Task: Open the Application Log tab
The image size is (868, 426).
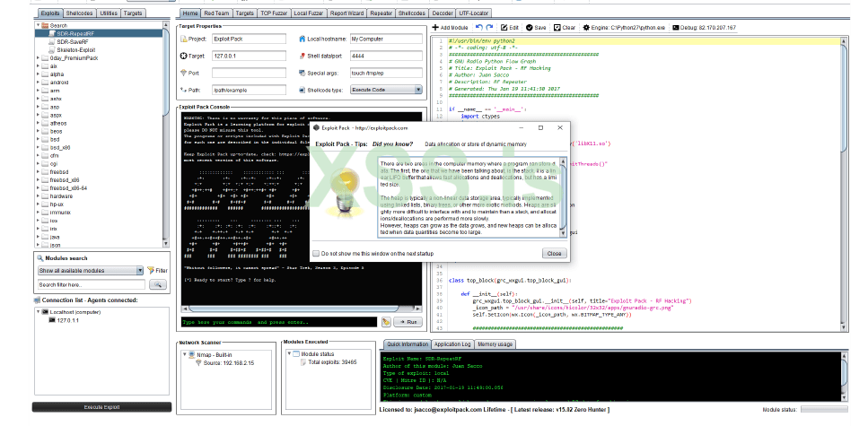Action: pyautogui.click(x=453, y=344)
